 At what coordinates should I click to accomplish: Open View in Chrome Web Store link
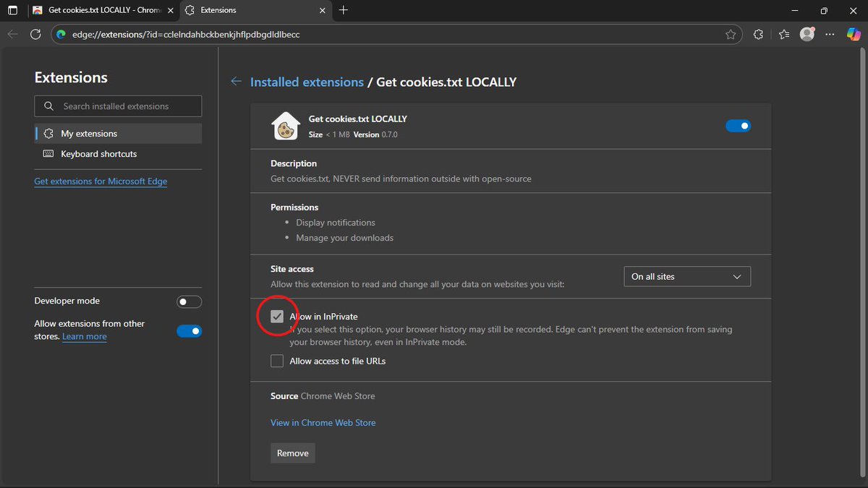click(x=323, y=422)
